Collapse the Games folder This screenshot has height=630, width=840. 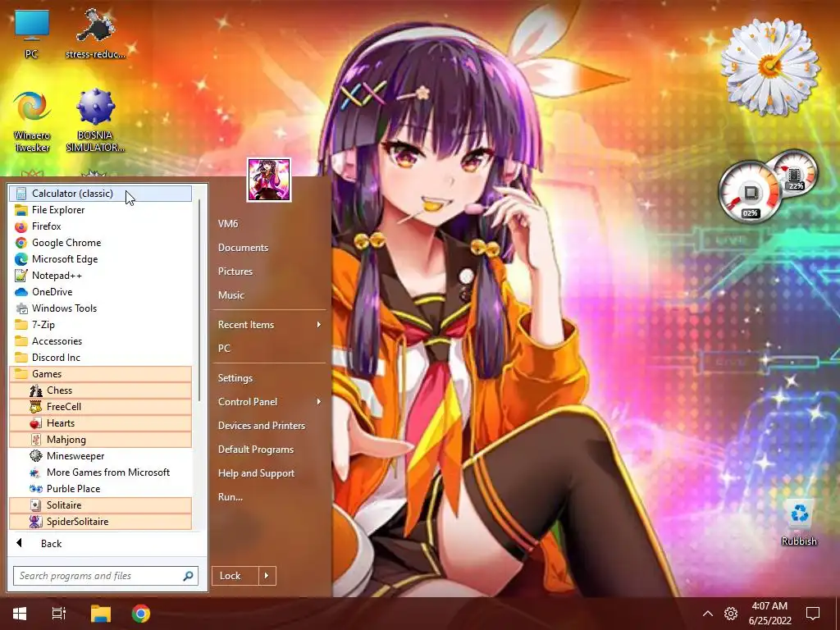[x=100, y=374]
